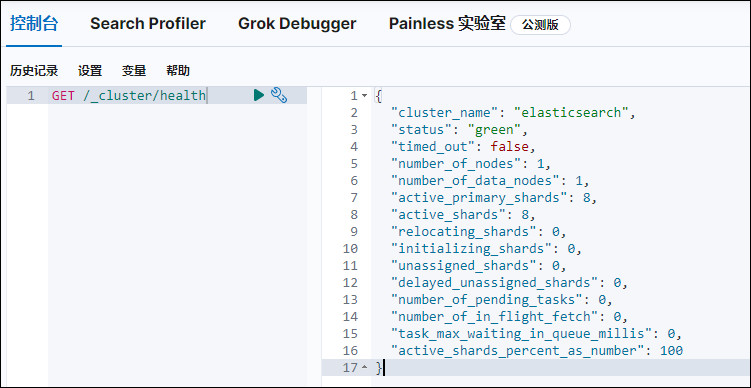Click the "active_shards" key on line 8

[x=448, y=215]
